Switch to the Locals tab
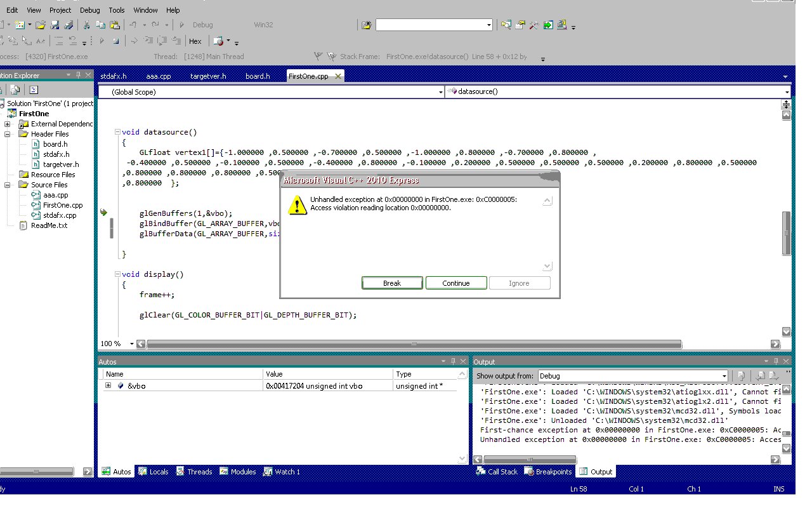The width and height of the screenshot is (812, 508). coord(154,472)
